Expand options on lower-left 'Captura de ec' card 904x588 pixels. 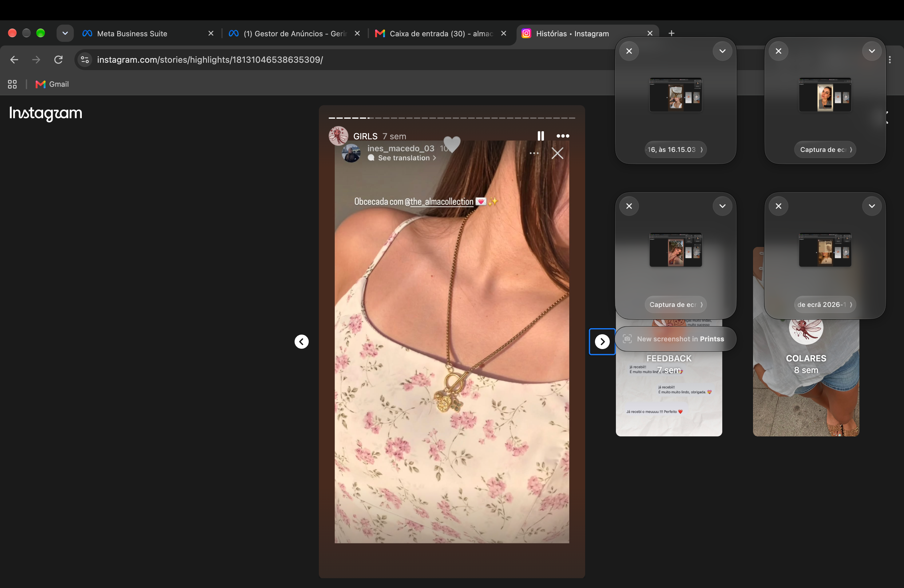(x=723, y=206)
